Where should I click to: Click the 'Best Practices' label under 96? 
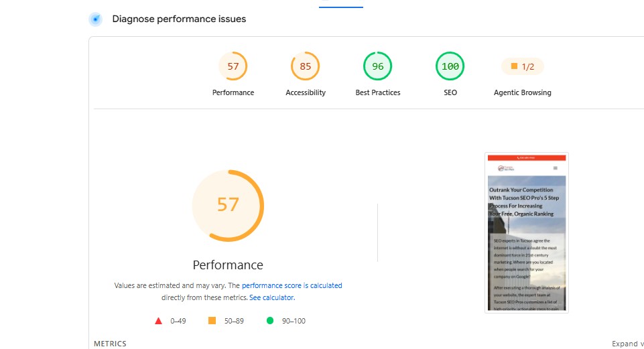point(378,93)
